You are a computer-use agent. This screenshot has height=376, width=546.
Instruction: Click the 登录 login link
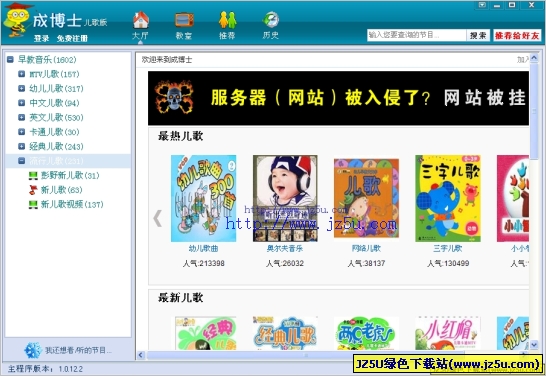(x=41, y=38)
